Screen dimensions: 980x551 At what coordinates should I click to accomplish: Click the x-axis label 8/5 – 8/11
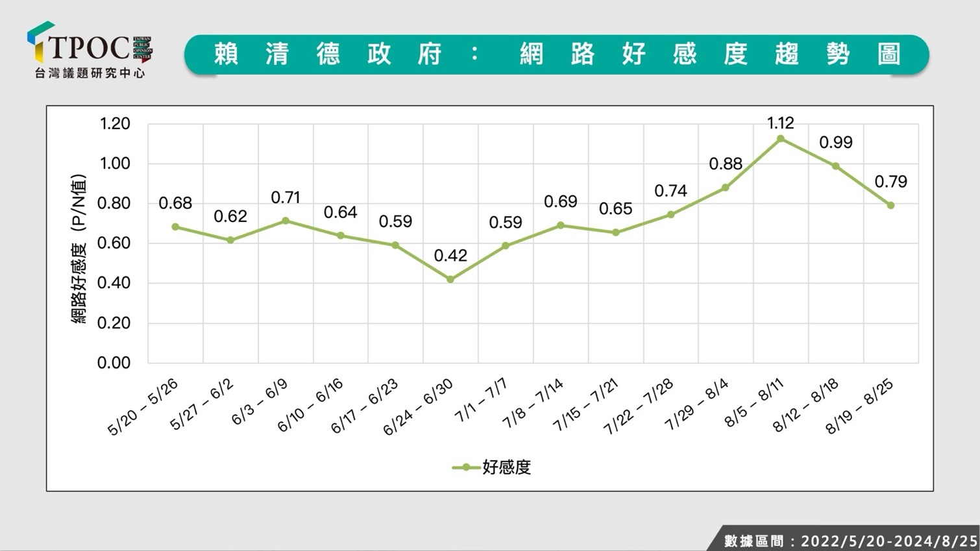pos(755,402)
